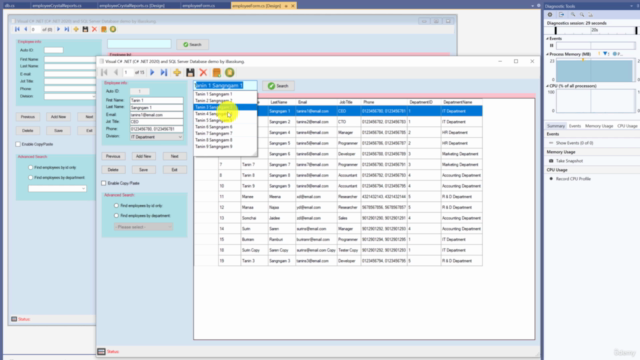This screenshot has height=360, width=640.
Task: Click the status icon in background designer form
Action: (x=14, y=319)
